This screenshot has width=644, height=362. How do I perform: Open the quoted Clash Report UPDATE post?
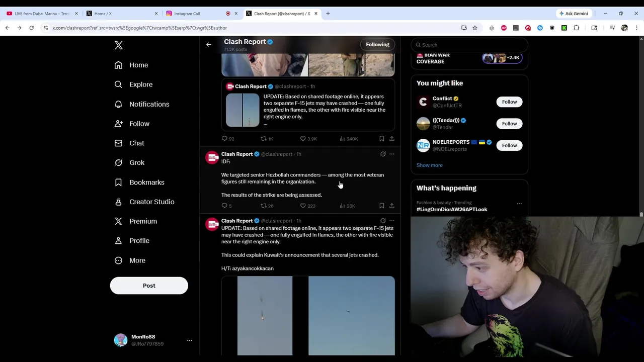(308, 105)
